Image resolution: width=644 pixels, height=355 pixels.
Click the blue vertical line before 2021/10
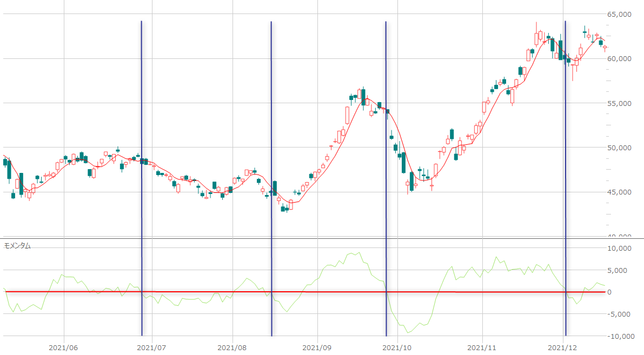pos(386,162)
